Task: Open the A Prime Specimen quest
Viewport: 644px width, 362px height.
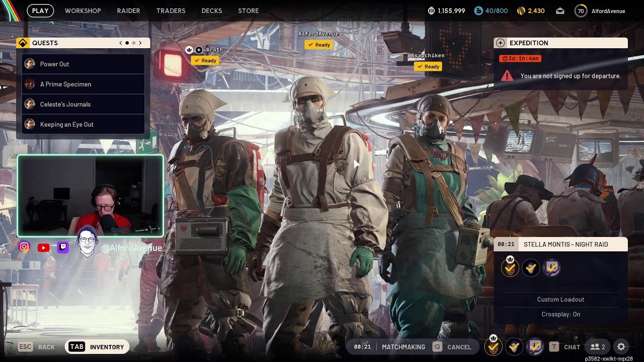Action: pos(84,84)
